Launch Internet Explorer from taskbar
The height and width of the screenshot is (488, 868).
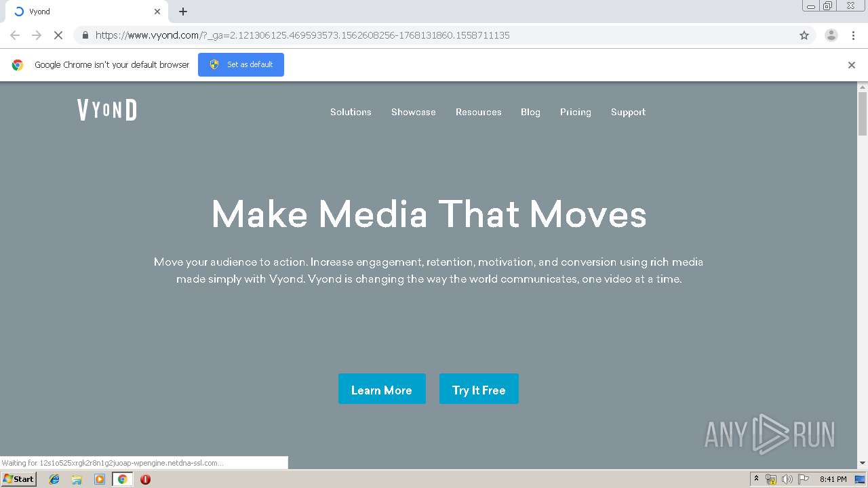coord(54,479)
